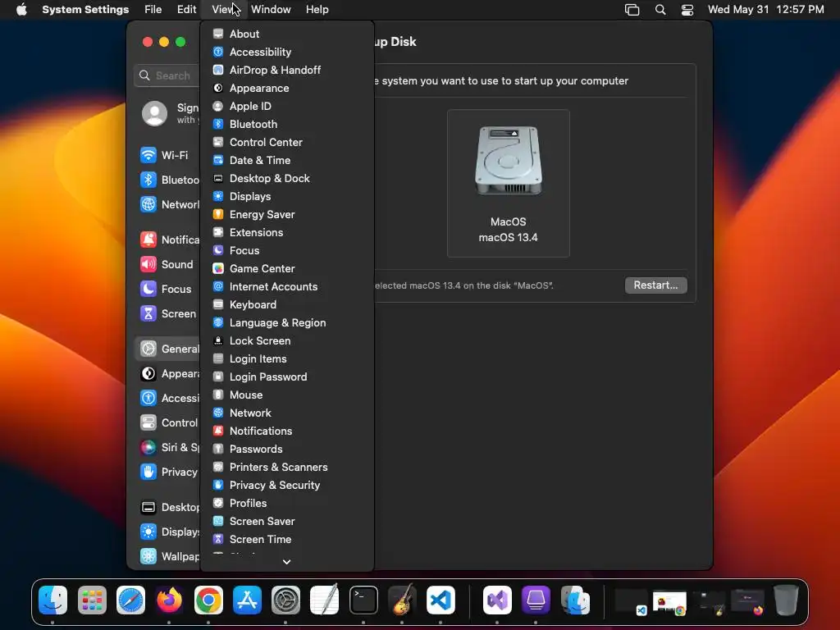The image size is (840, 630).
Task: Open the Apple menu
Action: point(21,10)
